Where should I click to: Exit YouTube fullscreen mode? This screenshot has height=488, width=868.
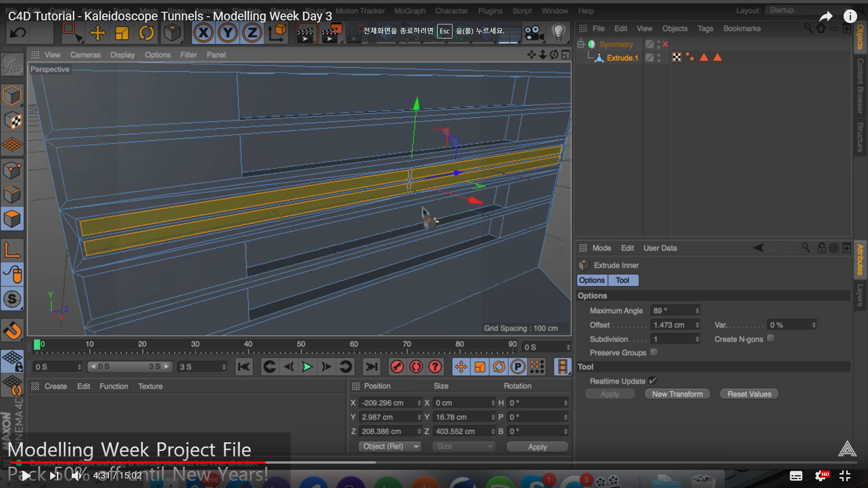click(x=844, y=475)
